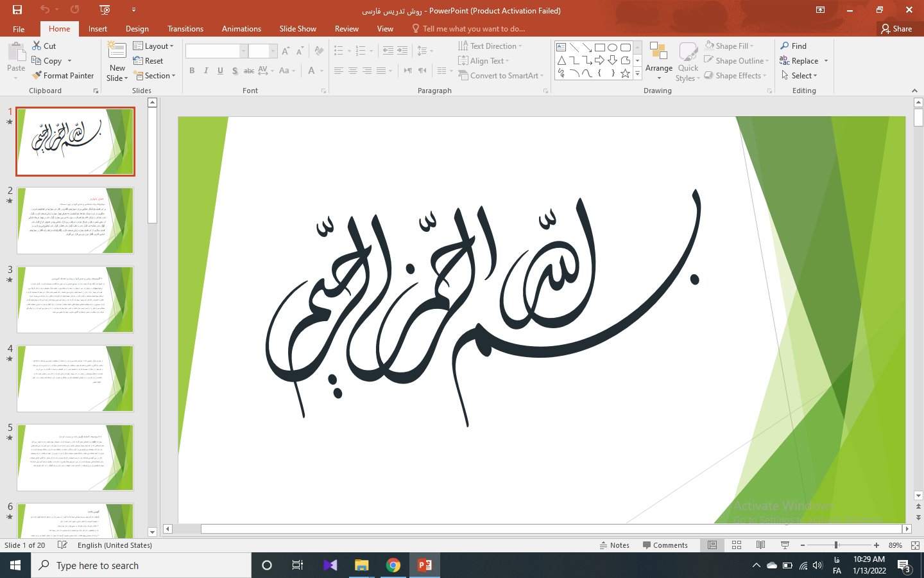924x578 pixels.
Task: Toggle the Comments pane
Action: point(665,545)
